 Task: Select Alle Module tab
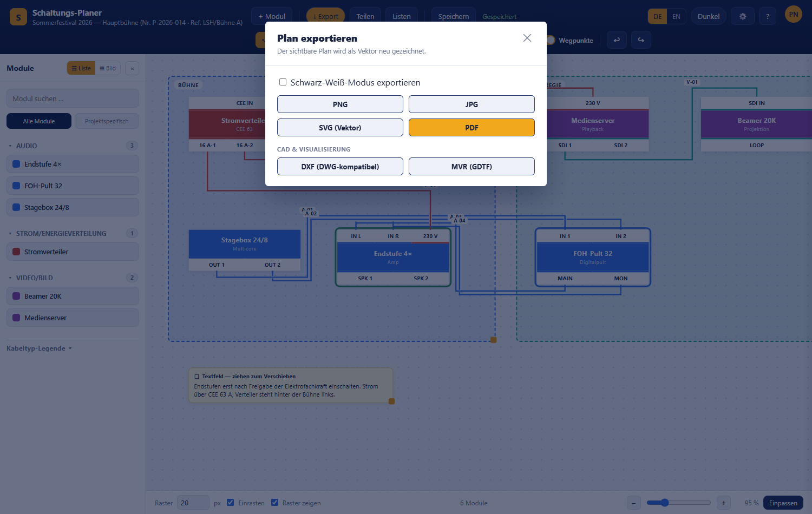pos(39,121)
